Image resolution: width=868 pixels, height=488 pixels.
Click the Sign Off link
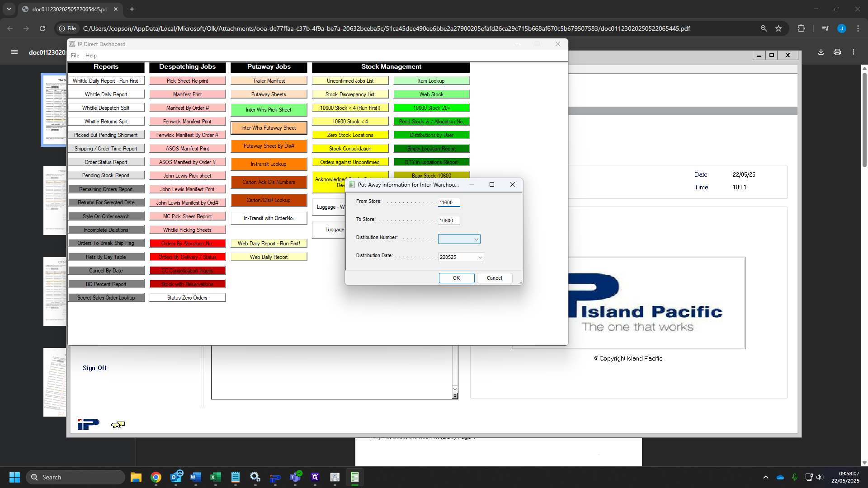coord(94,368)
